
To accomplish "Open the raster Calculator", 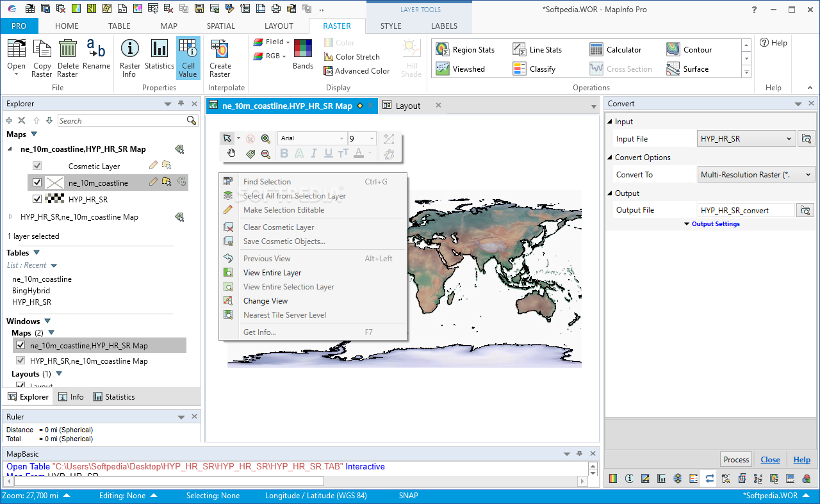I will pyautogui.click(x=616, y=50).
